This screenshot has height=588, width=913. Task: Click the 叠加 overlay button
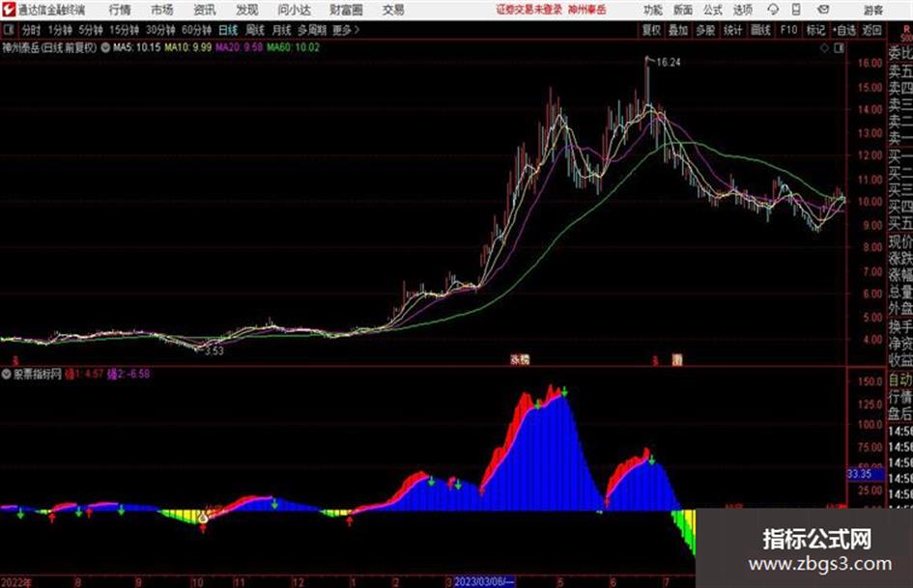[x=678, y=30]
